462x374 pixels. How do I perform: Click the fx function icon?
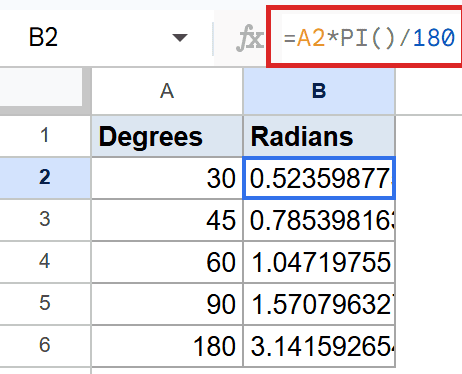point(249,38)
